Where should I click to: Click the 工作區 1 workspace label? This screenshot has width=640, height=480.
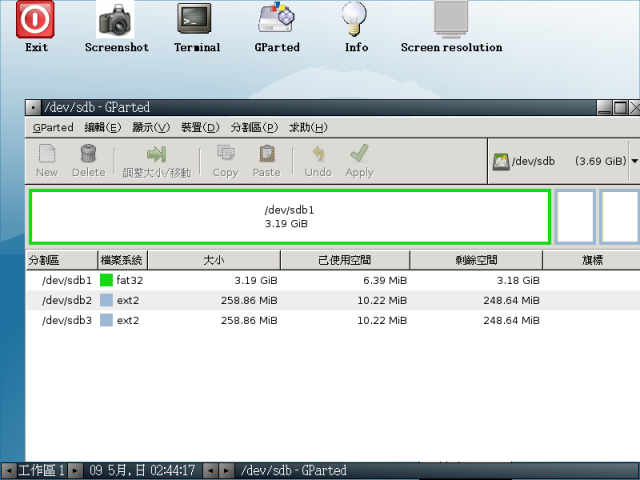tap(42, 471)
